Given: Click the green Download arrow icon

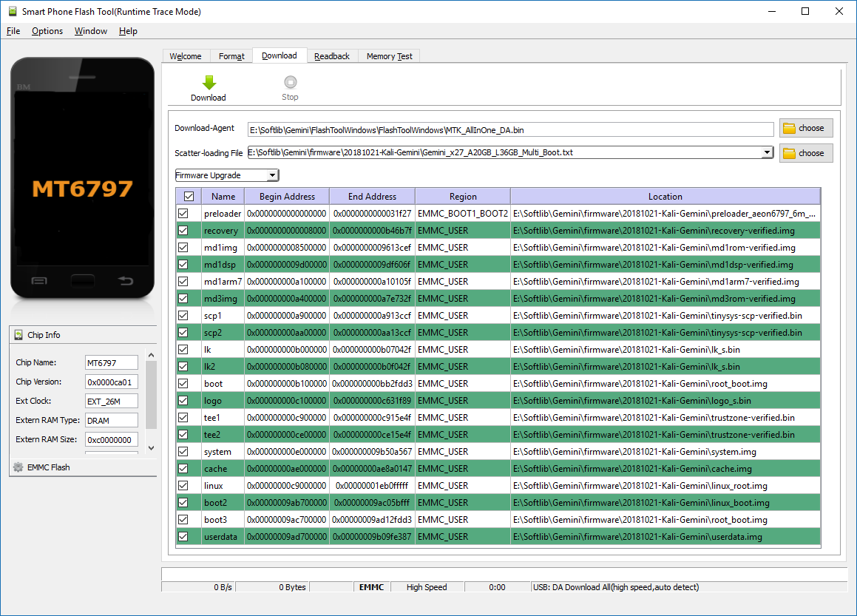Looking at the screenshot, I should click(209, 83).
